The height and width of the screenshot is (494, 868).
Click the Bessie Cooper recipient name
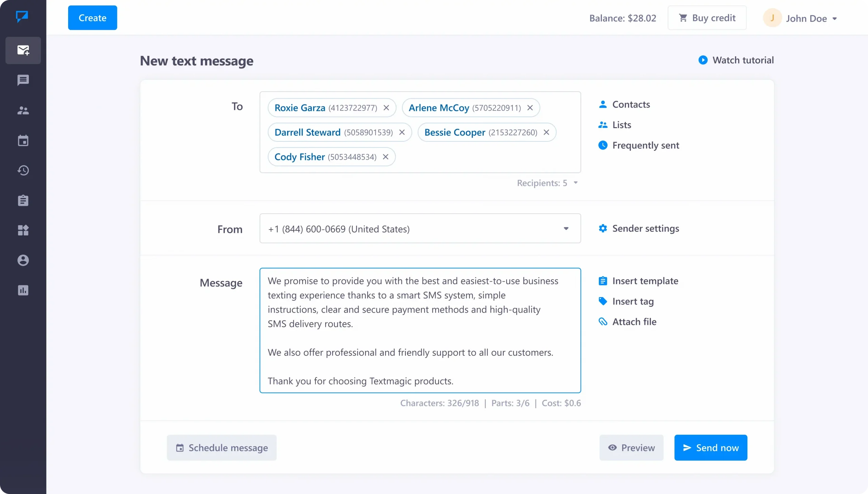[x=455, y=132]
